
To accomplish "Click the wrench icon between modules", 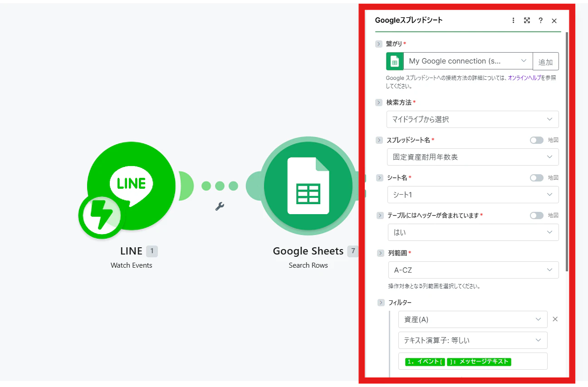I will point(220,206).
